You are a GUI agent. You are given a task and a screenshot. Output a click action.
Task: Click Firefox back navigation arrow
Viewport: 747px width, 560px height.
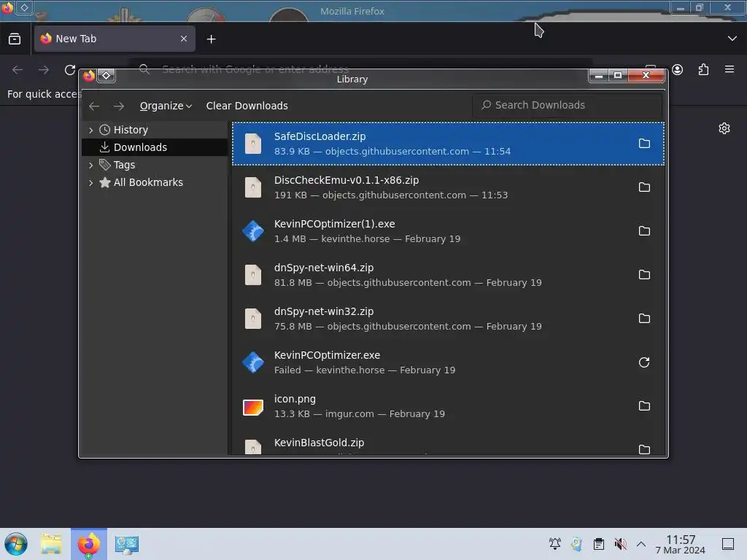click(18, 70)
